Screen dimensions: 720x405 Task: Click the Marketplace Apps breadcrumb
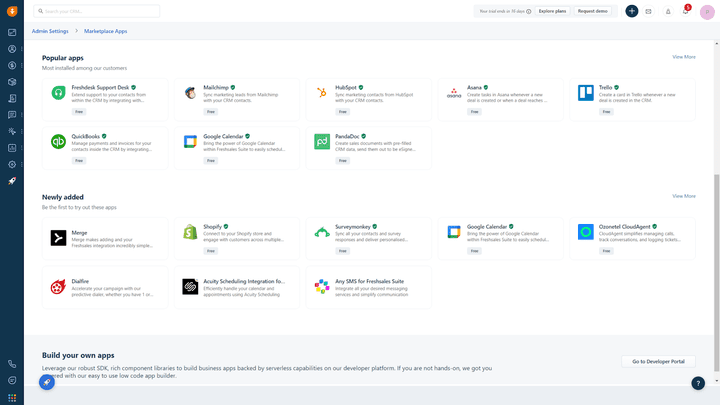click(106, 31)
